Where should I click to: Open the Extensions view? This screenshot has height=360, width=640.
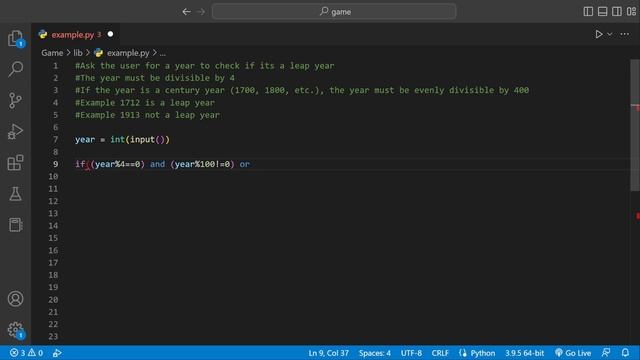coord(16,162)
